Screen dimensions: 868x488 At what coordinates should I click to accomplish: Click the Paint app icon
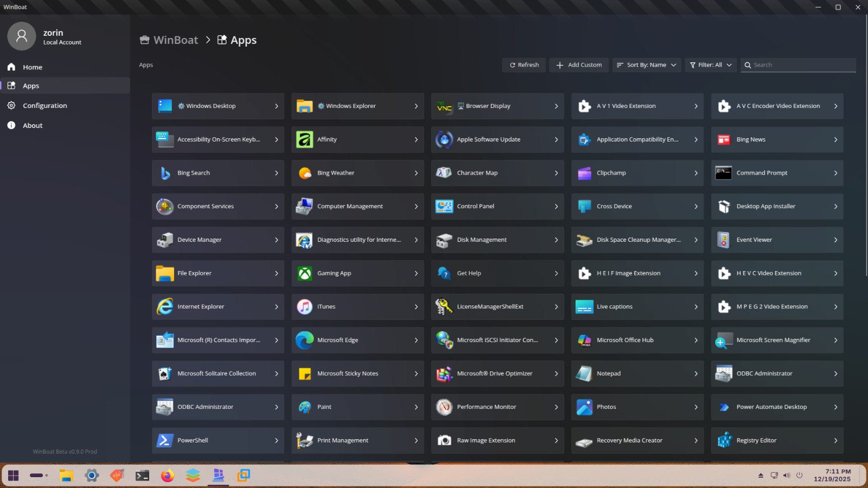pyautogui.click(x=304, y=407)
